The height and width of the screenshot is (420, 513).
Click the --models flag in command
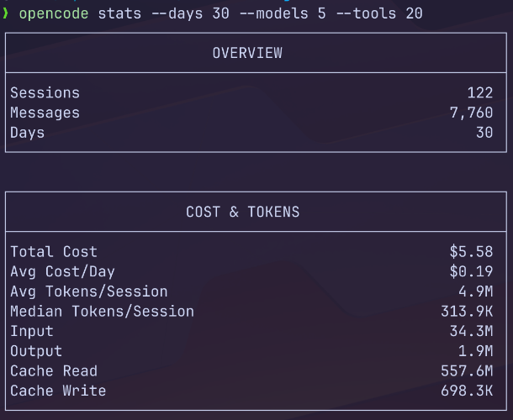(274, 13)
